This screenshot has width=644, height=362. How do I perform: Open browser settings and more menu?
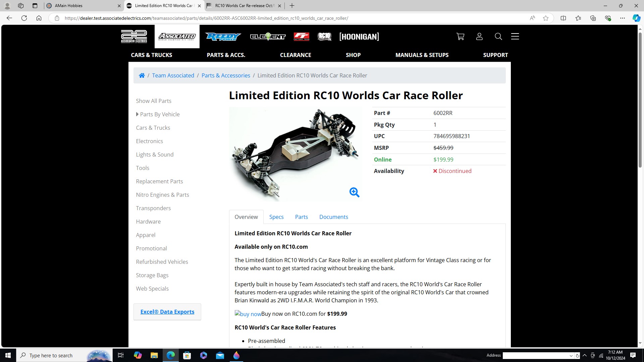click(x=622, y=18)
